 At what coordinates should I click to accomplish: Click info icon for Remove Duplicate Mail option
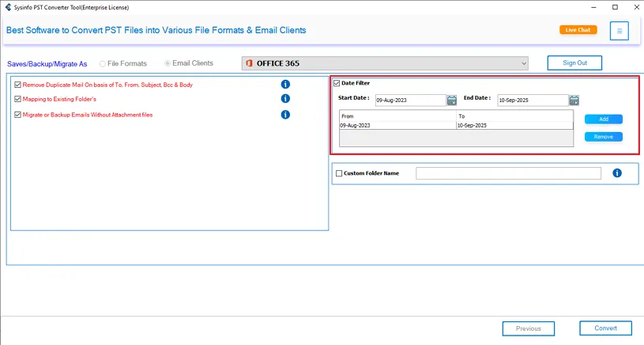[285, 85]
